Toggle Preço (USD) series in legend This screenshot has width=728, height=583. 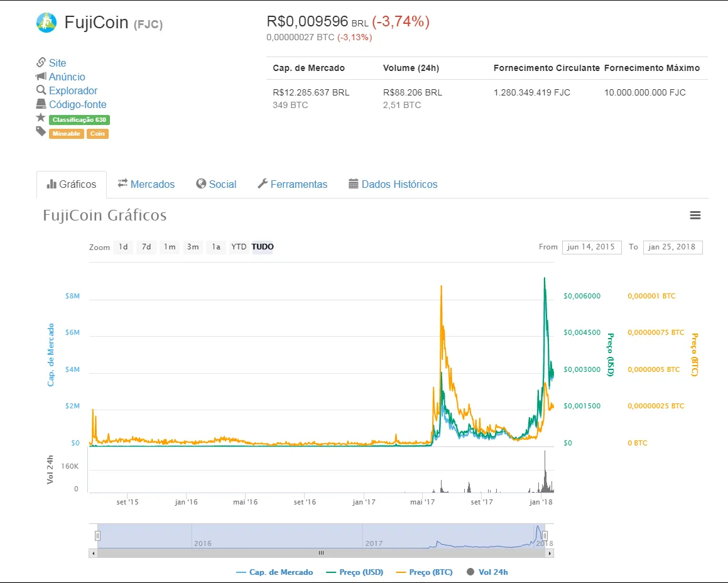355,572
